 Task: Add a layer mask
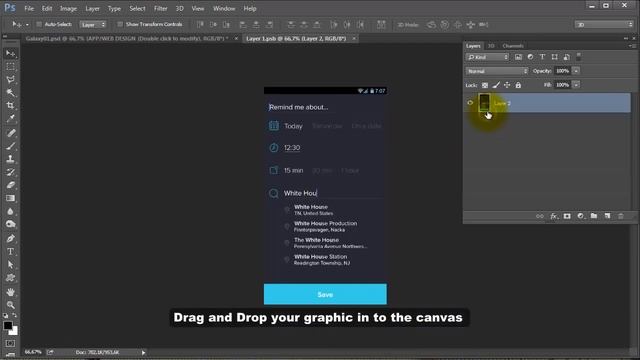[x=567, y=216]
